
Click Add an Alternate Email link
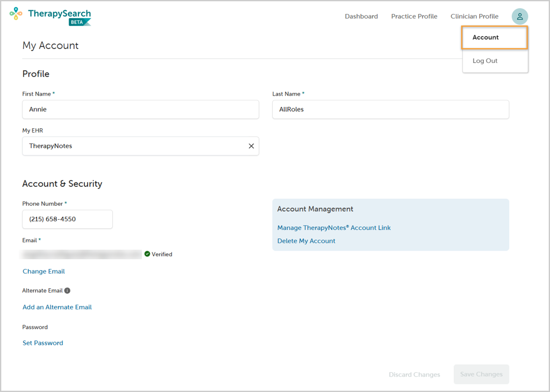click(57, 307)
